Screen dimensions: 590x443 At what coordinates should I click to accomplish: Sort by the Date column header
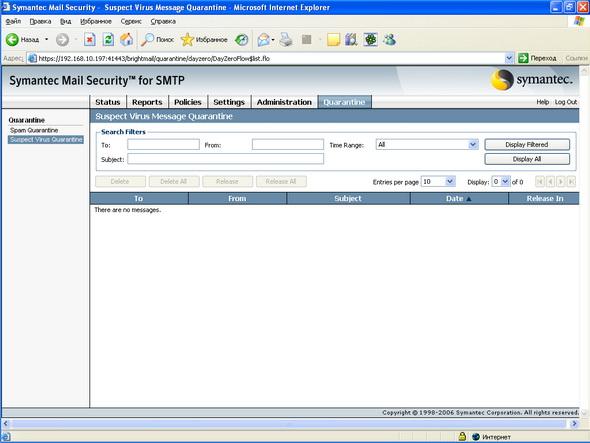tap(459, 198)
